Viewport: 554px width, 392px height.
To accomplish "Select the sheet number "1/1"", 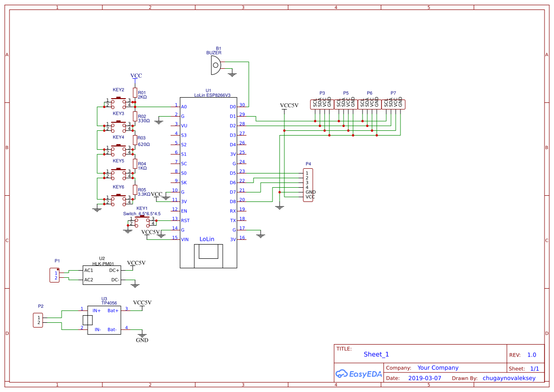I will (535, 369).
